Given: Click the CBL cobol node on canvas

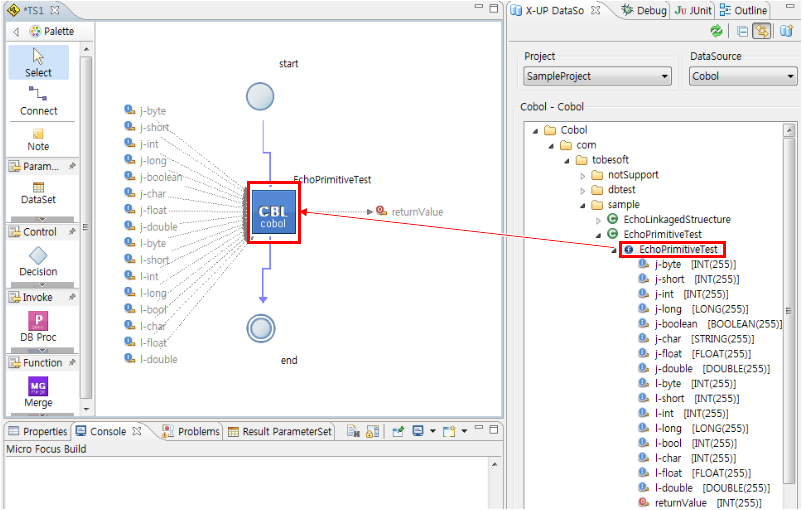Looking at the screenshot, I should [273, 212].
